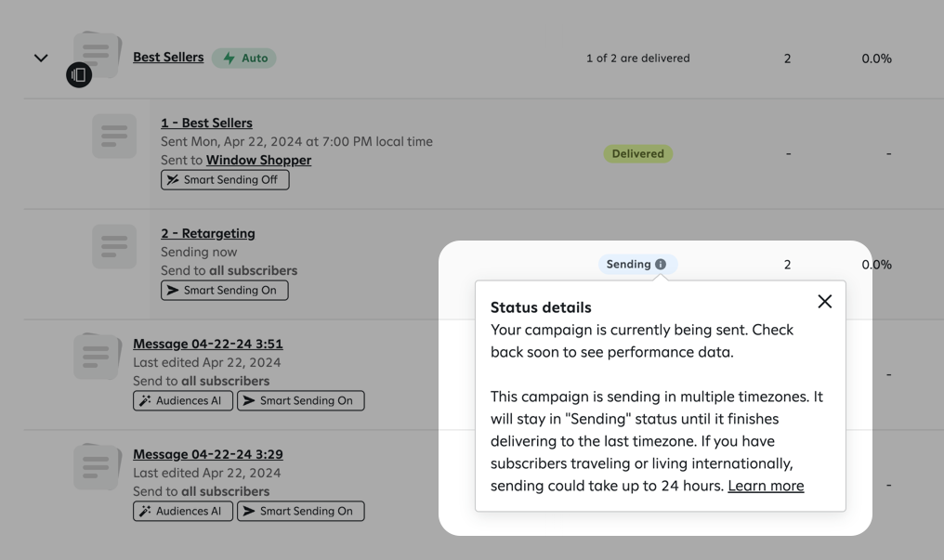Open the Learn more link in Status details
Image resolution: width=944 pixels, height=560 pixels.
766,485
